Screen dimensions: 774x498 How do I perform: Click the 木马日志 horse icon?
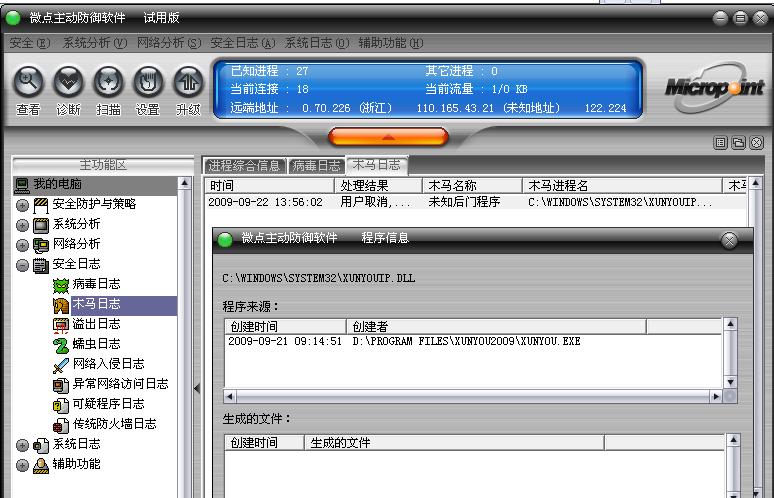61,305
